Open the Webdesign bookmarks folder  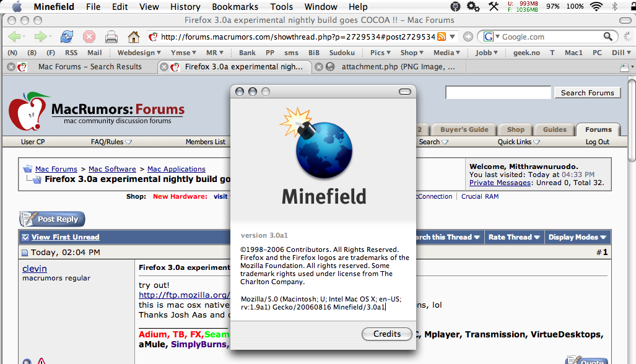click(139, 53)
